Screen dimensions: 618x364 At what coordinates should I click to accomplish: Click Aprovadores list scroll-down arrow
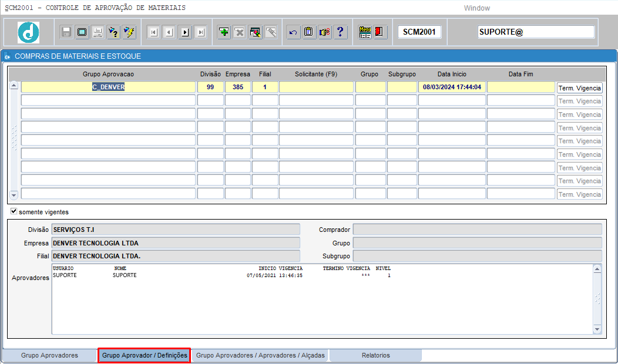597,329
